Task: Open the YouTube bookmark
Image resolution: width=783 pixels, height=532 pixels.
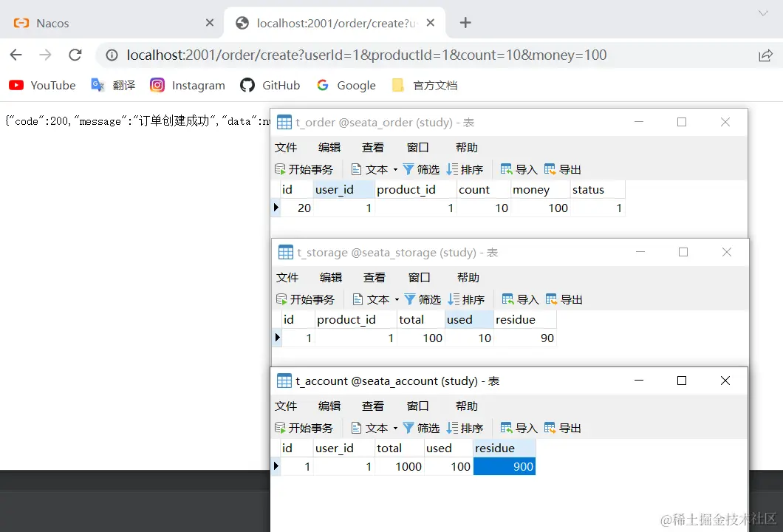Action: 42,86
